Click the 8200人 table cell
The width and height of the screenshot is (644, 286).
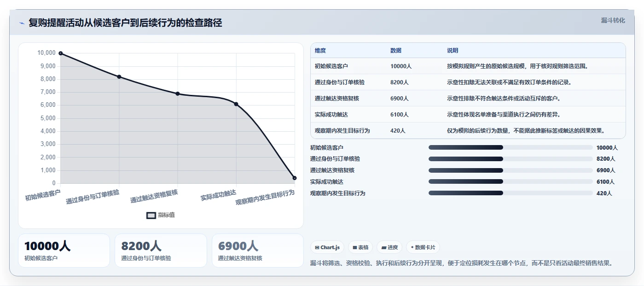point(400,82)
